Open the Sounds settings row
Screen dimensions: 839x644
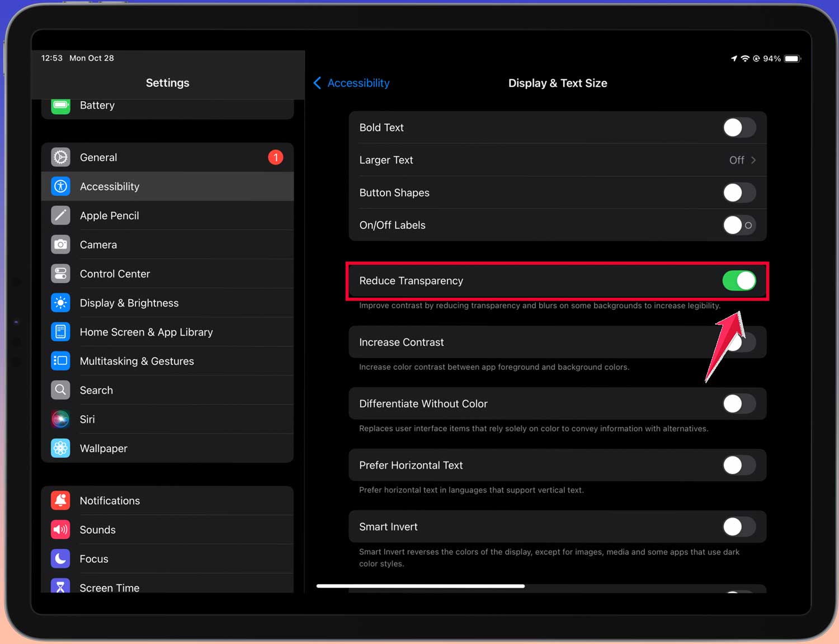pos(98,529)
